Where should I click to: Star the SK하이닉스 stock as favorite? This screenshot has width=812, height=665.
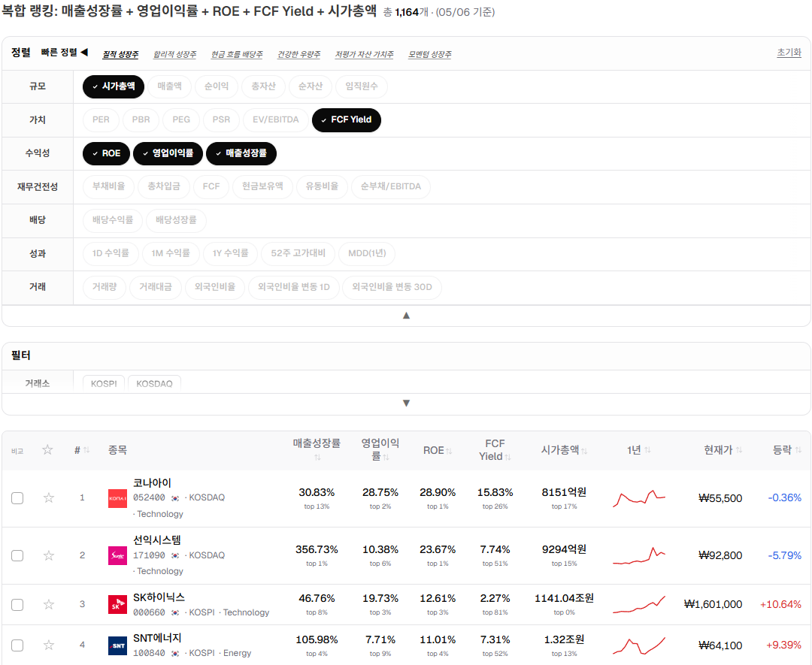pyautogui.click(x=49, y=604)
